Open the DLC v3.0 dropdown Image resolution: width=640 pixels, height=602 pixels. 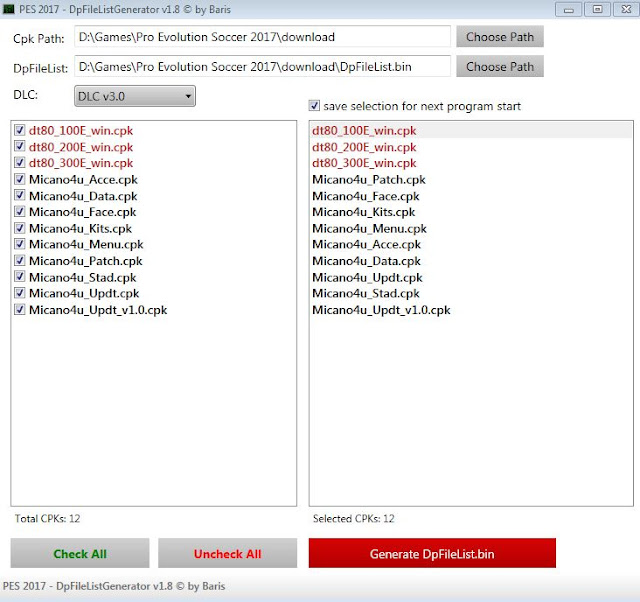point(135,96)
